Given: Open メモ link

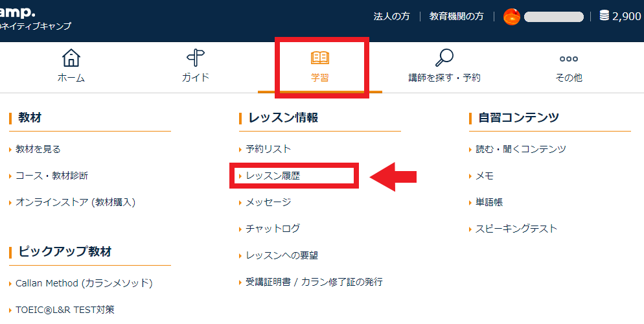Looking at the screenshot, I should 485,176.
